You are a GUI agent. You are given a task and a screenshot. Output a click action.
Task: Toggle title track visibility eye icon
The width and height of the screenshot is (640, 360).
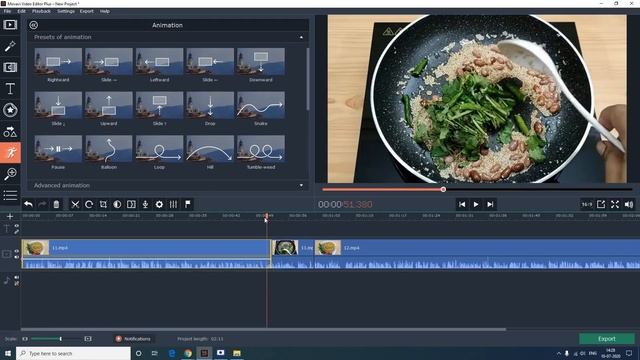point(17,226)
